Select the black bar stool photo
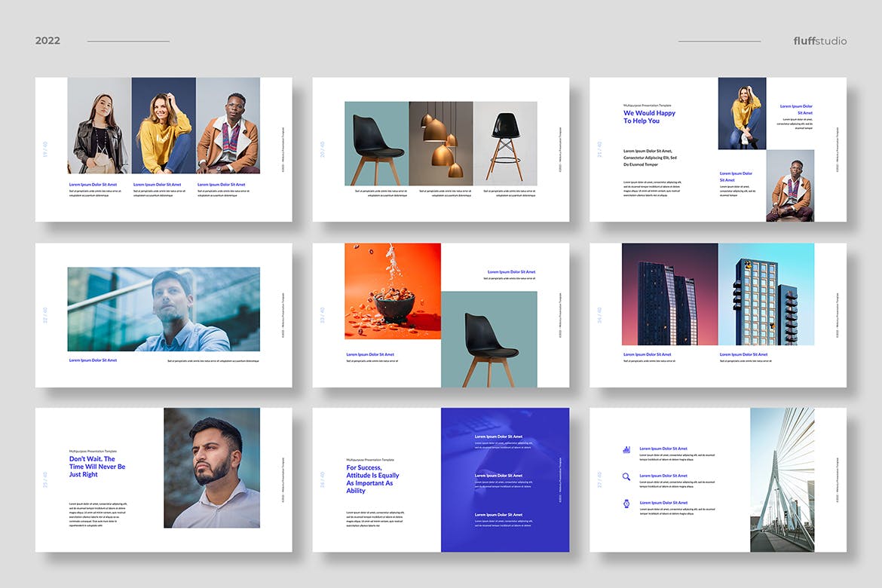Screen dimensions: 882x588 pyautogui.click(x=505, y=143)
